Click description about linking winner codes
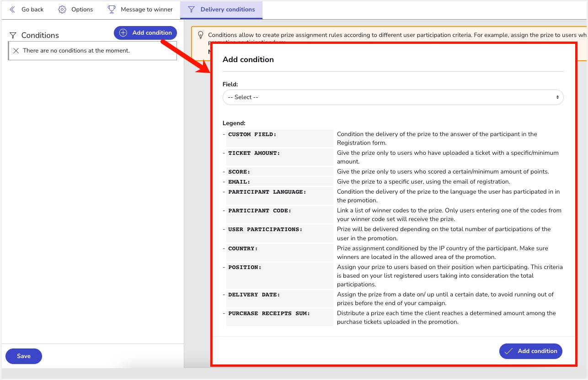This screenshot has height=380, width=588. click(449, 215)
